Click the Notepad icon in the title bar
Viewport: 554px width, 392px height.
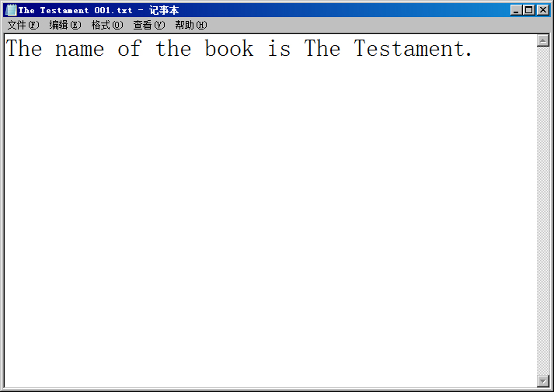pos(11,10)
